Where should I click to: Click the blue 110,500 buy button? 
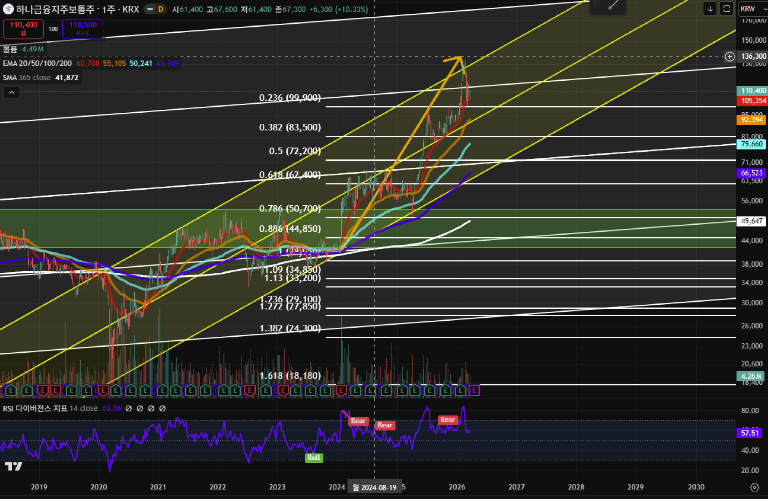(x=83, y=29)
